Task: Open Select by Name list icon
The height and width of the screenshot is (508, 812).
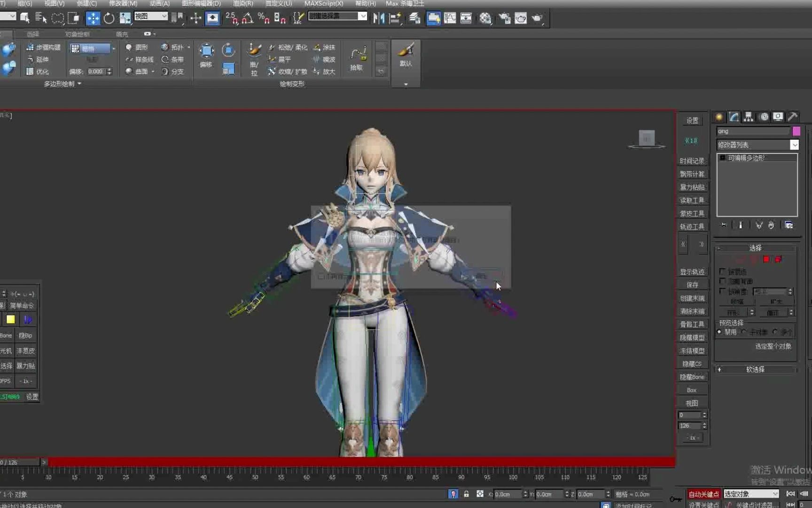Action: 41,18
